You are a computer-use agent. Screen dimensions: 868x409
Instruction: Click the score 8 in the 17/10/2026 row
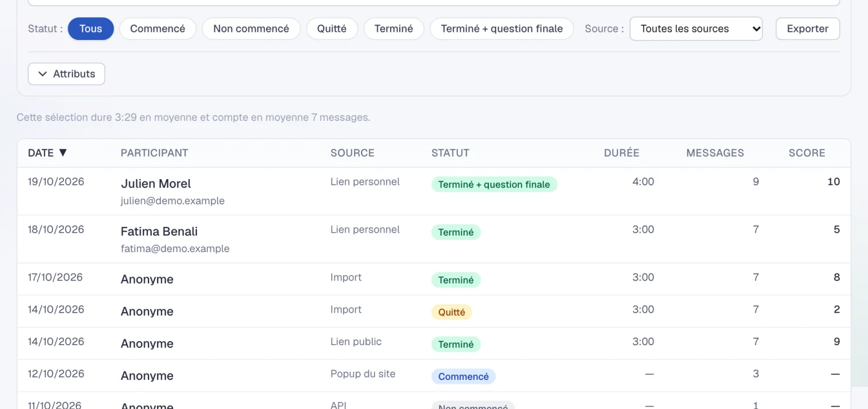click(837, 278)
